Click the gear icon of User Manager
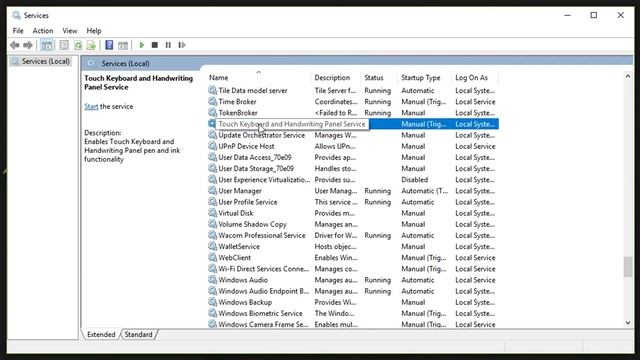 coord(212,190)
